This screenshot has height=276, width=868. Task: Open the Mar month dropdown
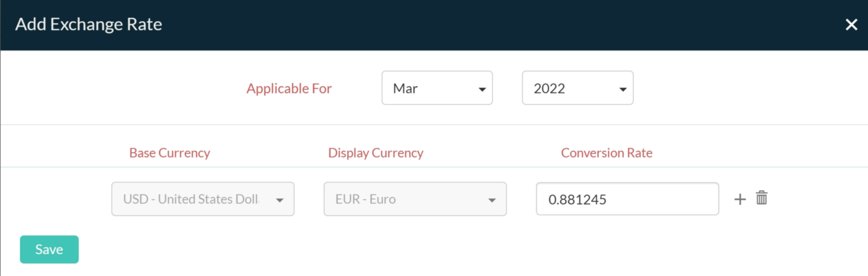pos(437,88)
